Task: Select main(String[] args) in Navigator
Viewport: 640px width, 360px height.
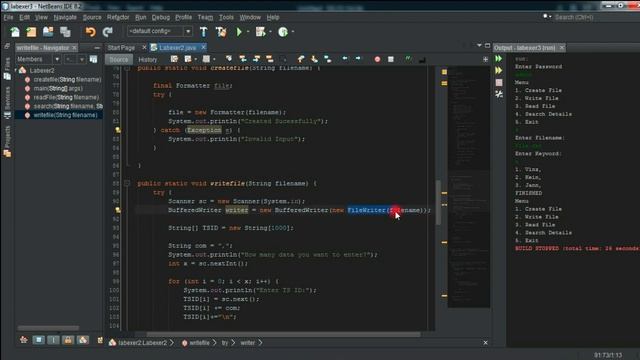Action: coord(58,89)
